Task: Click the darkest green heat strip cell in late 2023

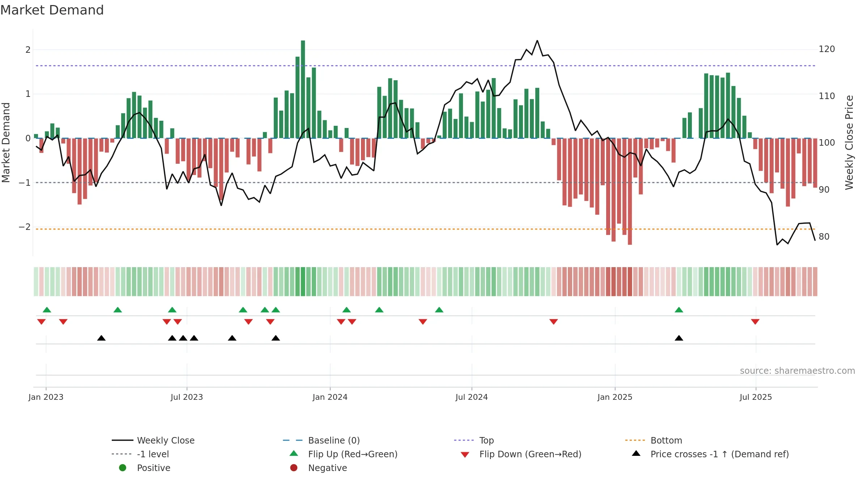Action: [x=303, y=282]
